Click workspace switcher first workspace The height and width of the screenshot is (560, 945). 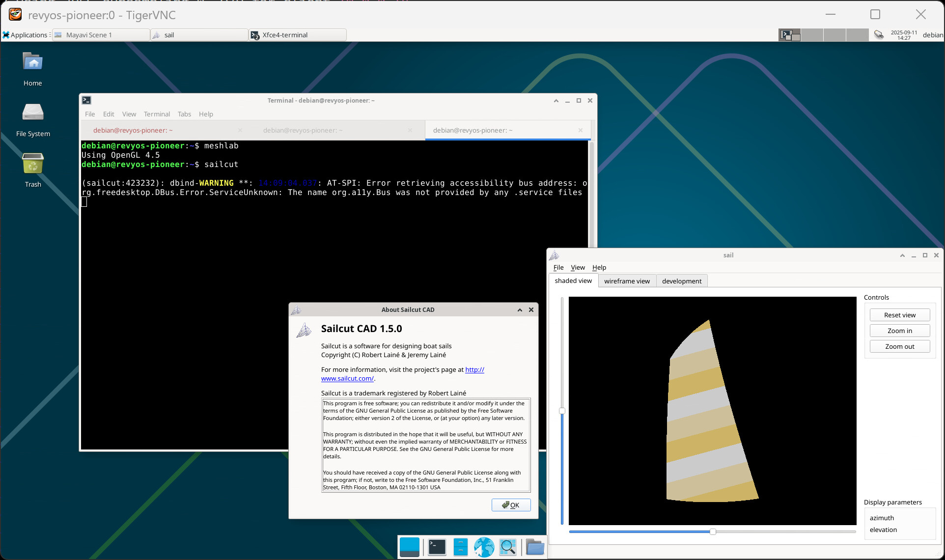point(789,35)
